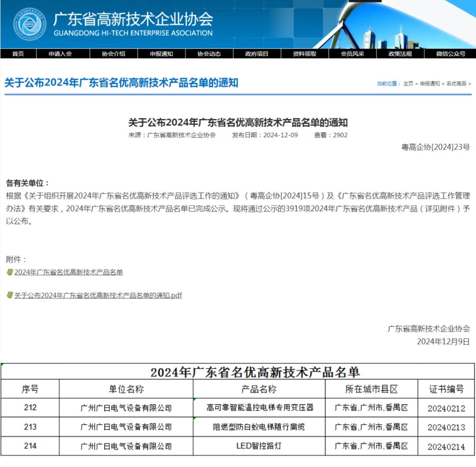This screenshot has width=476, height=467.
Task: Click the 广东省高新技术企业协会 header title
Action: coord(133,19)
